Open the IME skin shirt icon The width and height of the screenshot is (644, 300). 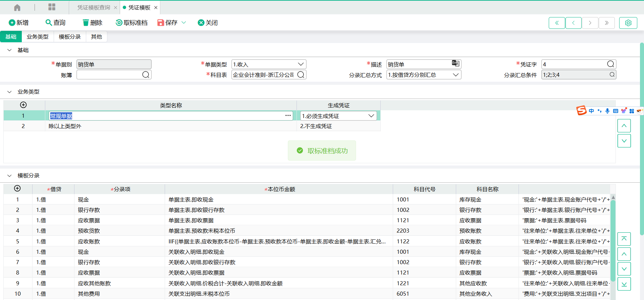(x=624, y=111)
